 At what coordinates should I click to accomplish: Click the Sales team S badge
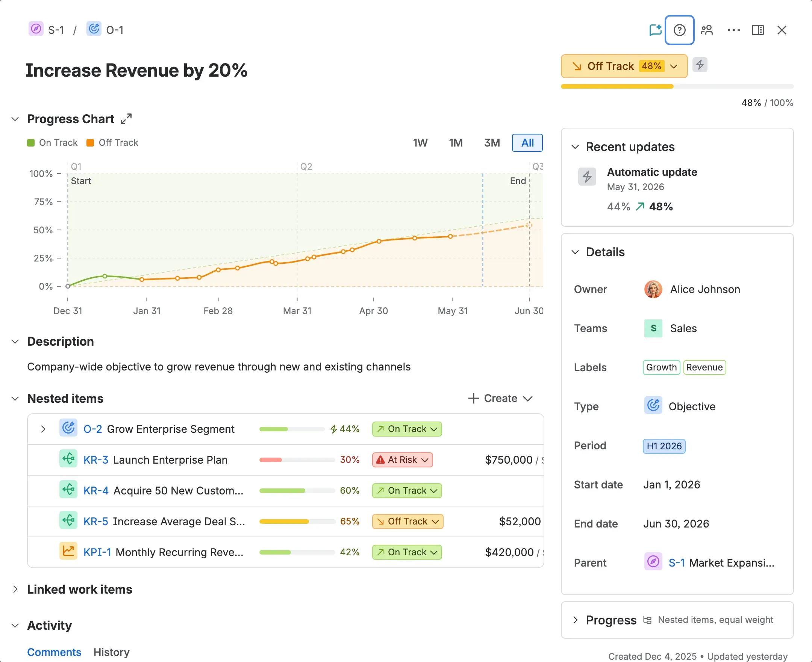pos(653,328)
